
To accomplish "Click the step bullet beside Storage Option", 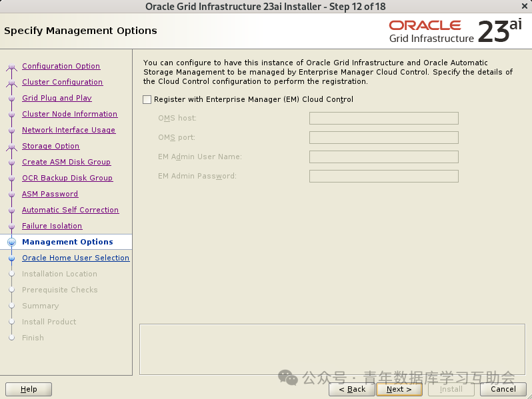I will click(x=12, y=147).
